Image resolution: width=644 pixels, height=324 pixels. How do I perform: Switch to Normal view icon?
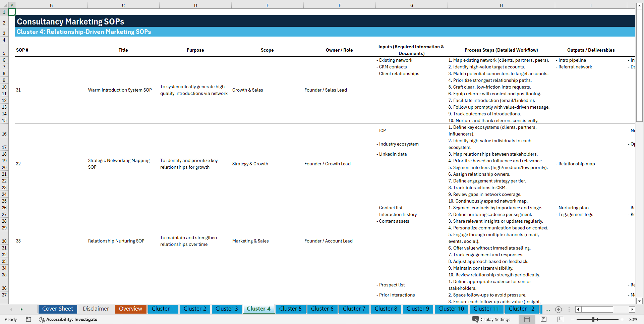click(527, 319)
